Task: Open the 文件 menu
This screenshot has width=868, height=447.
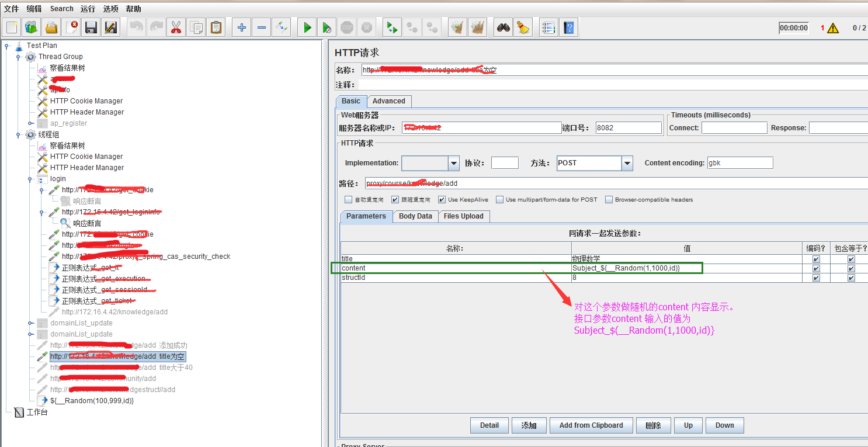Action: (x=12, y=9)
